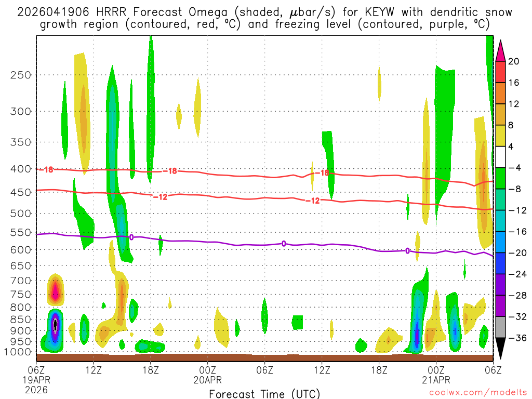532x399 pixels.
Task: Click the 18Z label on 19 April
Action: pyautogui.click(x=151, y=370)
